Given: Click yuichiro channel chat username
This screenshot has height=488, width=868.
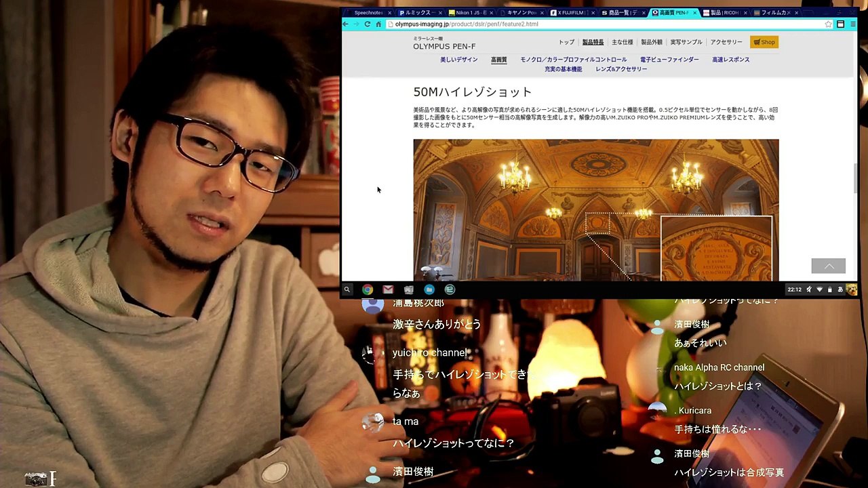Looking at the screenshot, I should (x=430, y=352).
